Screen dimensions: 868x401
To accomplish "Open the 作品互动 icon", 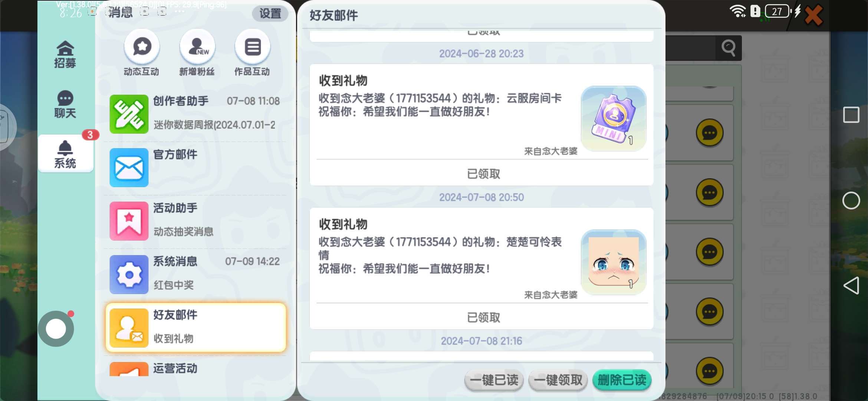I will 252,47.
